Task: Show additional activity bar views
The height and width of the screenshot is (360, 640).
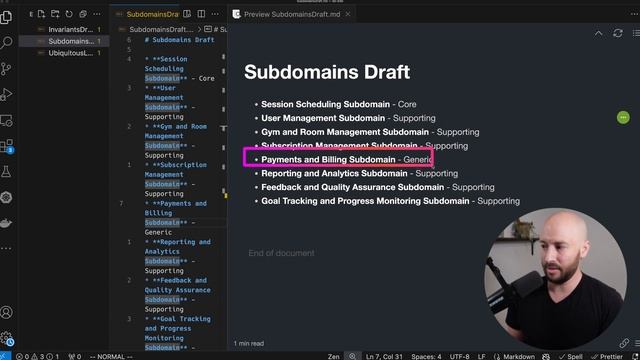Action: 6,248
